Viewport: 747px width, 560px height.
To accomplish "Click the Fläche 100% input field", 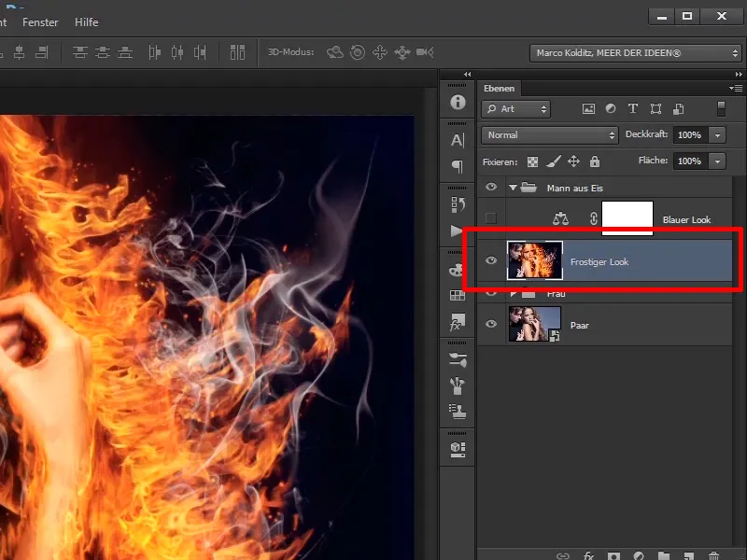I will pos(691,161).
